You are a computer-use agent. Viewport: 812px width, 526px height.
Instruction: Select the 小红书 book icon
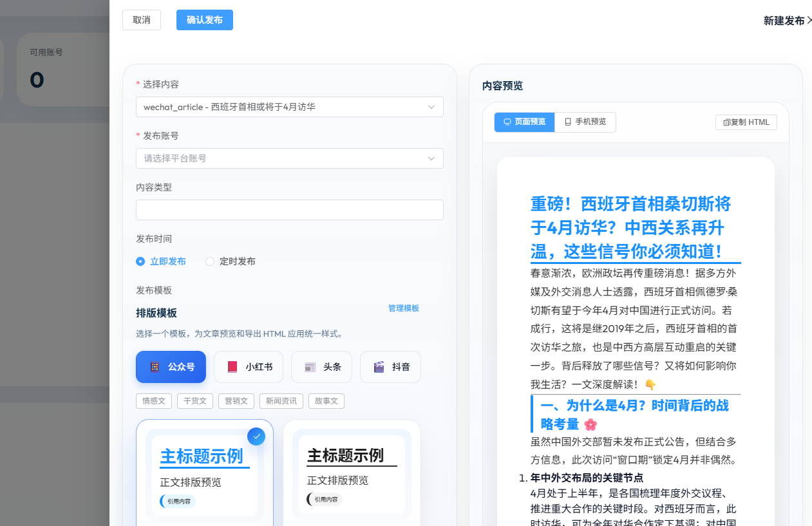coord(233,367)
